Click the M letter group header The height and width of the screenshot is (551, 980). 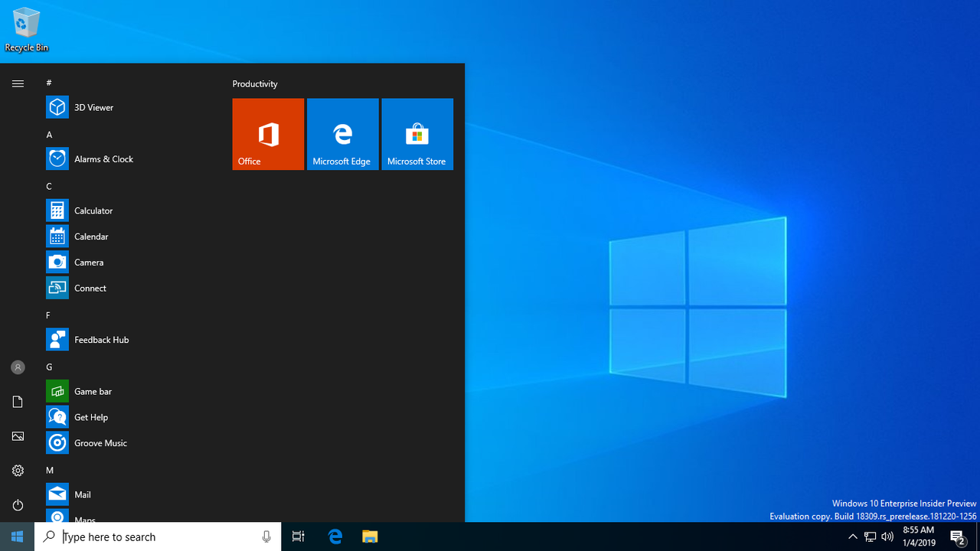pyautogui.click(x=50, y=471)
